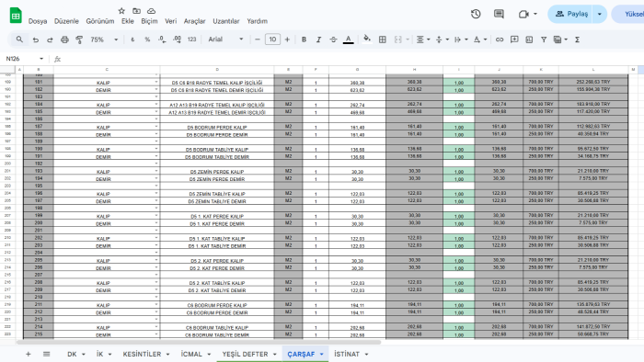Open the Biçim menu

[x=149, y=21]
